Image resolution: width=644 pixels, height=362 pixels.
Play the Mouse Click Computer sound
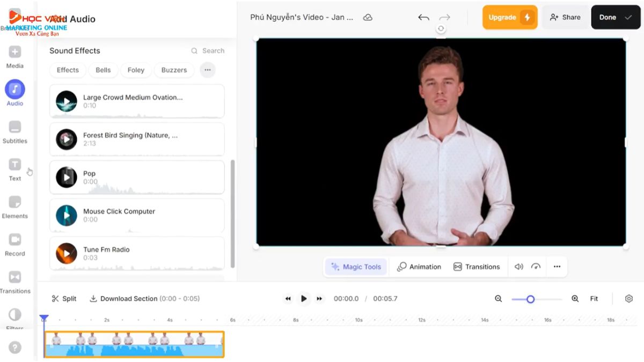point(67,216)
